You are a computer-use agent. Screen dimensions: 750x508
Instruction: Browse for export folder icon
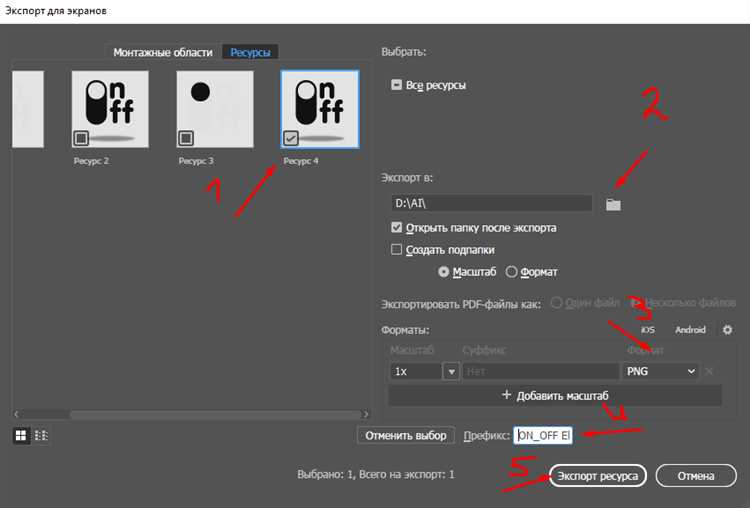coord(613,205)
